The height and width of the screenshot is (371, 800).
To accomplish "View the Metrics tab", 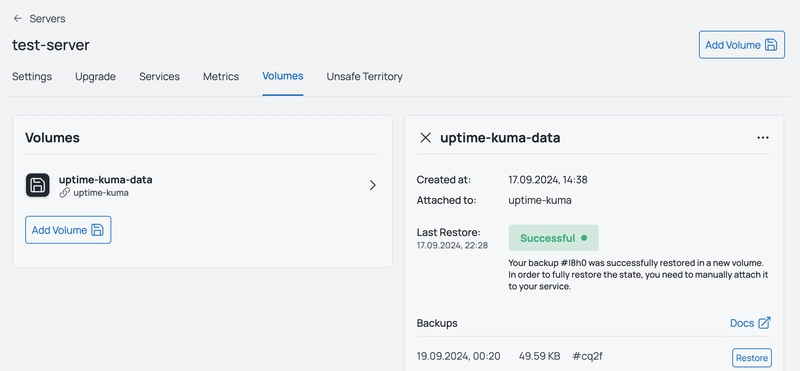I will click(221, 77).
